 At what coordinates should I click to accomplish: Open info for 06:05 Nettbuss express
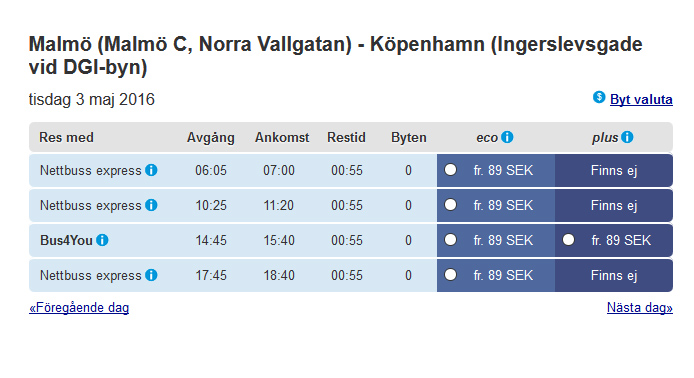151,170
